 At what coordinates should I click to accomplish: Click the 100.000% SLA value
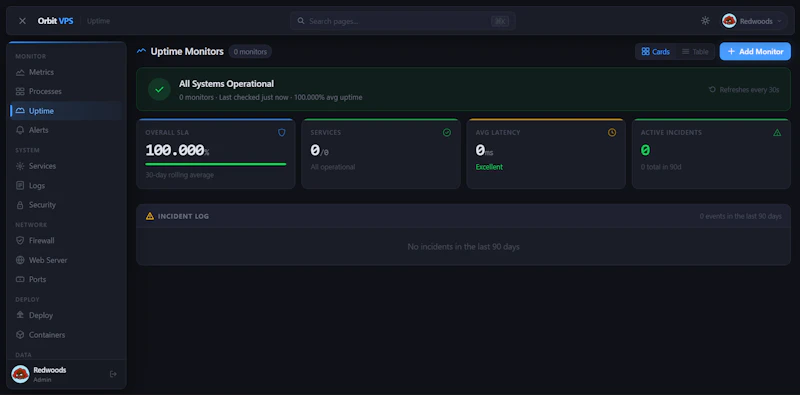pyautogui.click(x=177, y=150)
